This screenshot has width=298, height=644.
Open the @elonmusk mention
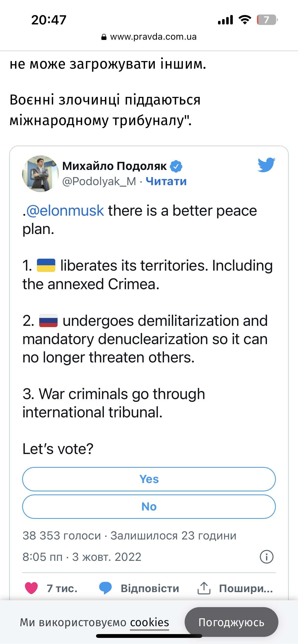pyautogui.click(x=65, y=211)
